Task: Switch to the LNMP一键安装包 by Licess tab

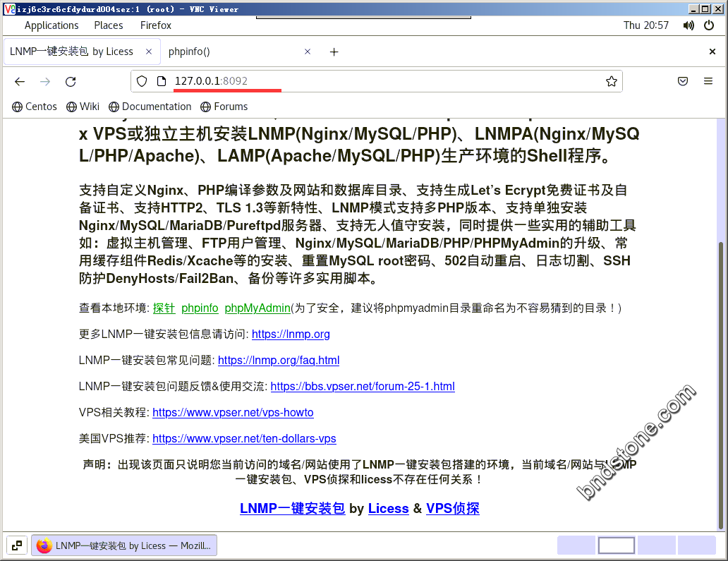Action: [82, 52]
